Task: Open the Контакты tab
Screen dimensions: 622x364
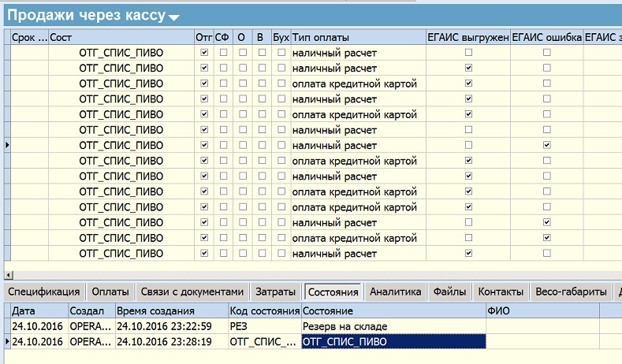Action: point(501,292)
